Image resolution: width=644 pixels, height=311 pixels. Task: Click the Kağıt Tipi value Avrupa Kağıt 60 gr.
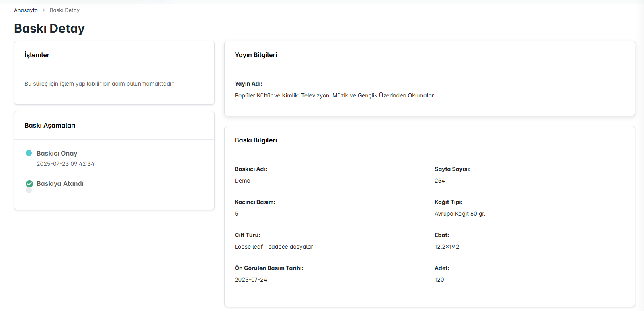tap(460, 214)
